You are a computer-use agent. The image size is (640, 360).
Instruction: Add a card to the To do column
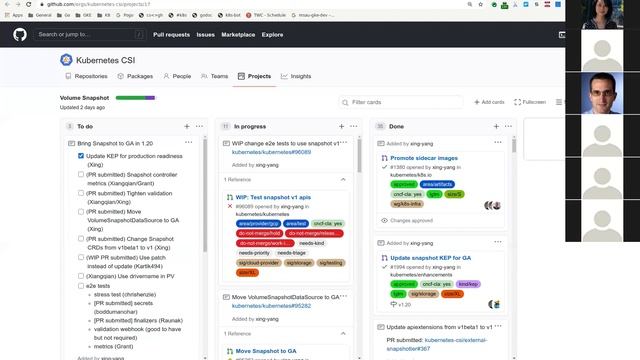click(187, 127)
